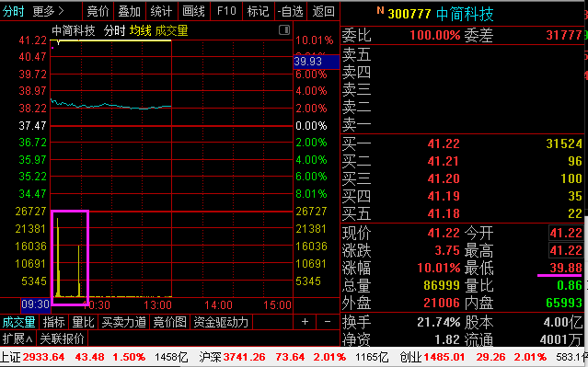Click the 买一 volume 31524

564,143
